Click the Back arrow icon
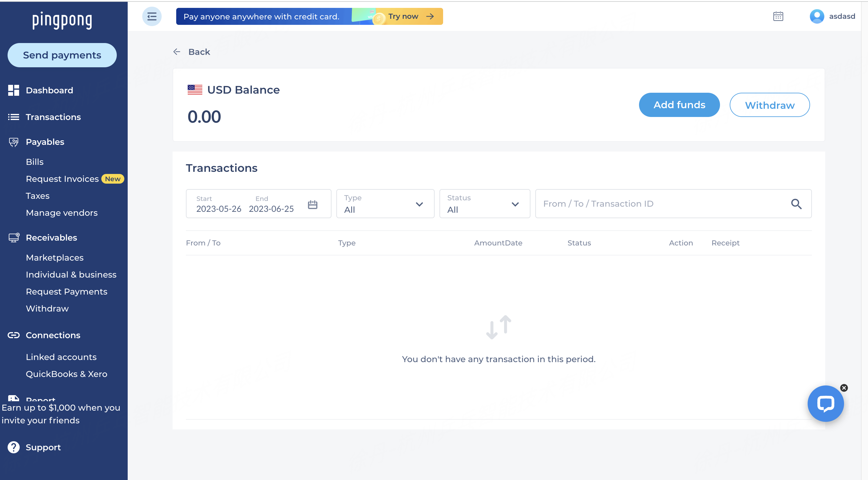The width and height of the screenshot is (868, 480). [177, 52]
